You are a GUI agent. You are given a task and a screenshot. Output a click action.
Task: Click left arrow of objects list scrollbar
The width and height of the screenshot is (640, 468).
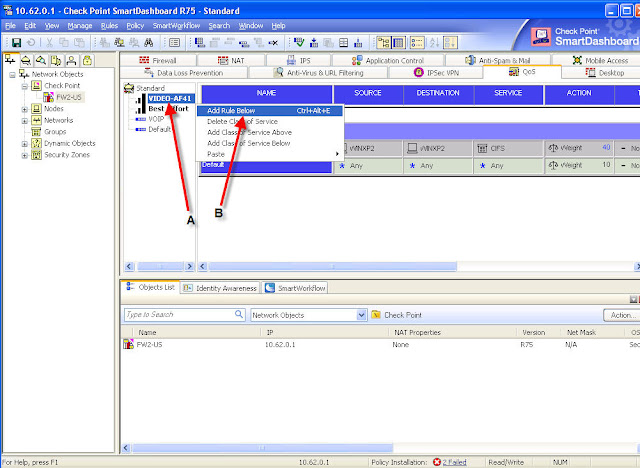pyautogui.click(x=126, y=448)
